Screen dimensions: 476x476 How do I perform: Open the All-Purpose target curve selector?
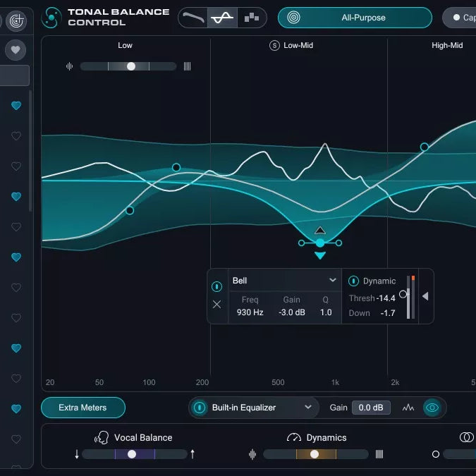[355, 18]
